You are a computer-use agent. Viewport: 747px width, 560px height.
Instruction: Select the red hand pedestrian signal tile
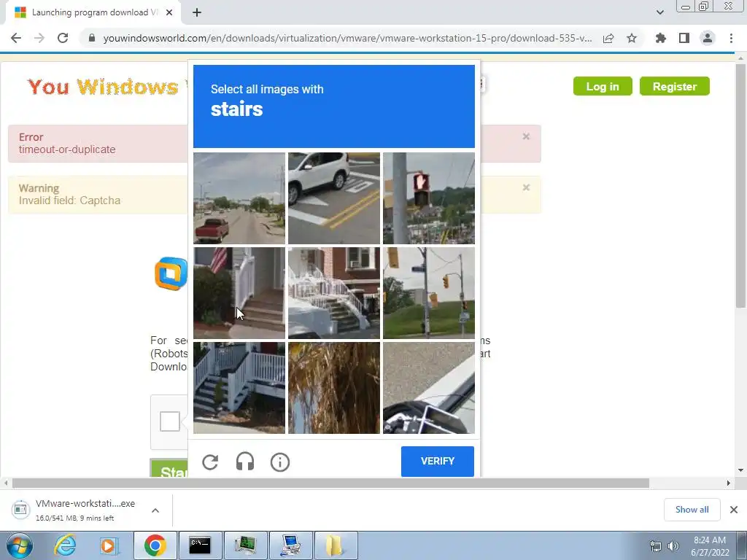point(429,198)
